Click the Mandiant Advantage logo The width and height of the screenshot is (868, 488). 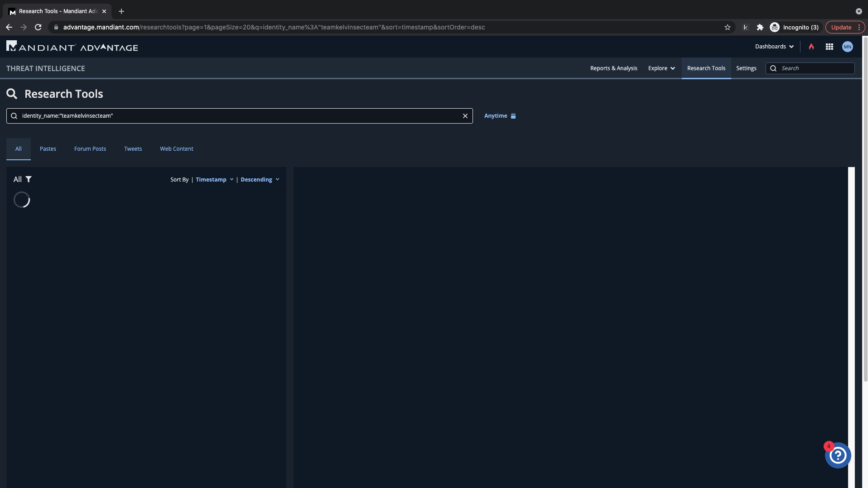tap(72, 47)
